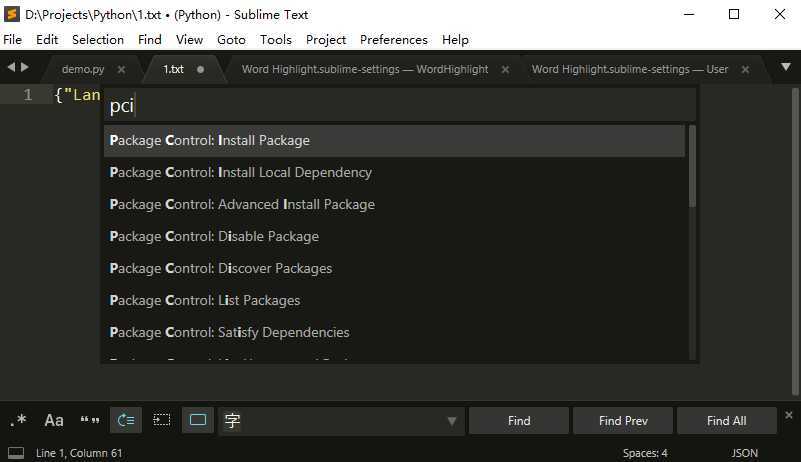Image resolution: width=801 pixels, height=462 pixels.
Task: Open find history dropdown arrow
Action: point(452,421)
